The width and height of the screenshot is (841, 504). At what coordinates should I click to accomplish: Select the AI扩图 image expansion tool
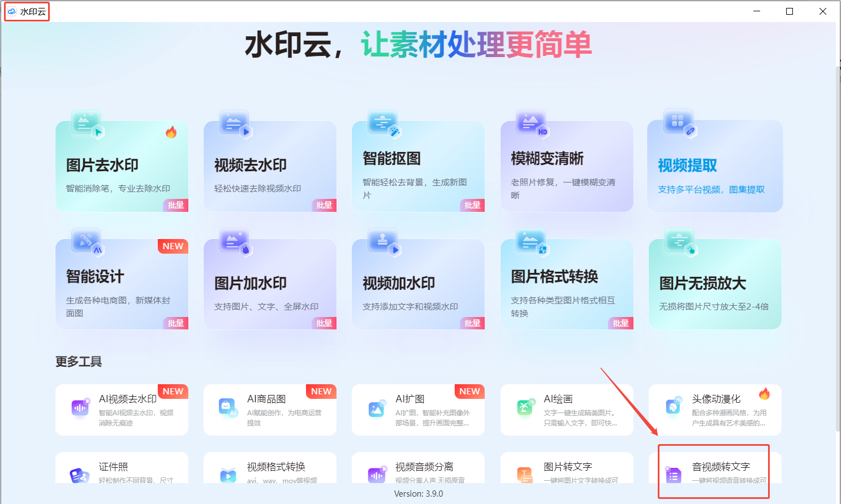pos(418,410)
